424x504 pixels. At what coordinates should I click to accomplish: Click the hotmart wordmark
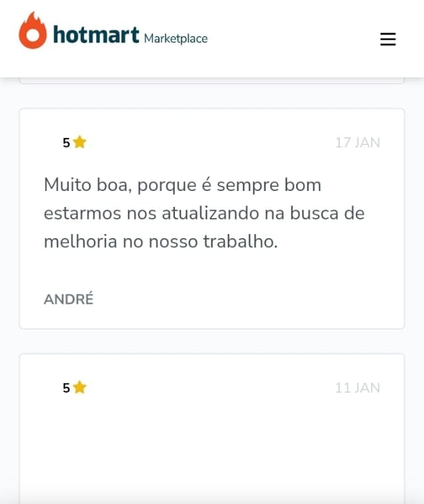pos(95,34)
